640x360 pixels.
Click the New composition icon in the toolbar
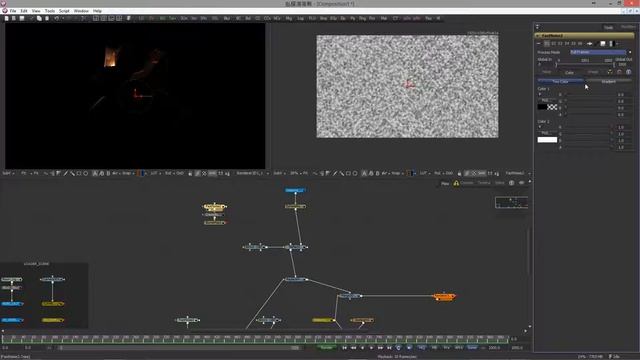click(x=7, y=18)
